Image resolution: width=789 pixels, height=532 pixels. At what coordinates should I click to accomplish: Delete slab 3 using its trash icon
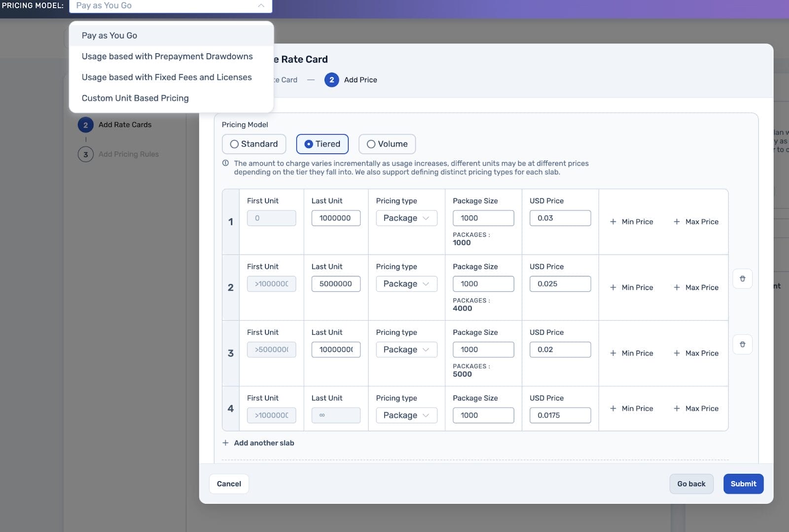pos(742,344)
